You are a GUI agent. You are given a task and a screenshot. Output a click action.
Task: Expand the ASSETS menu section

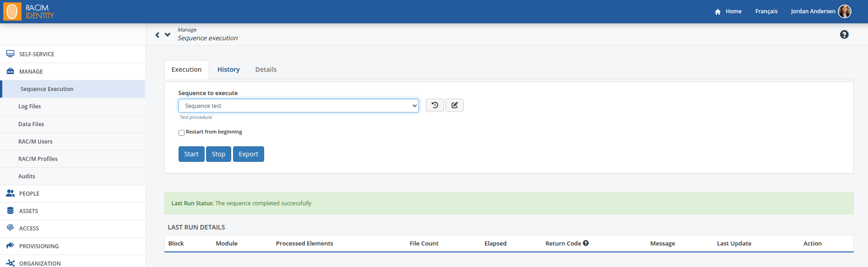click(73, 211)
